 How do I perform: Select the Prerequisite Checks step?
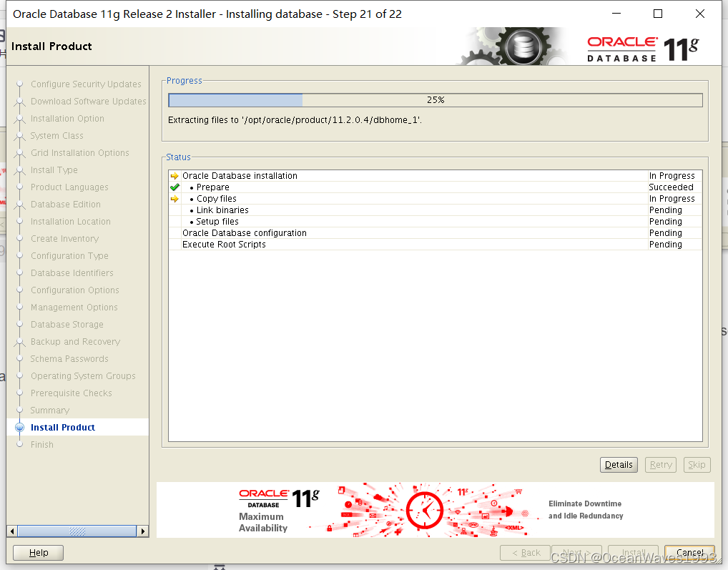pos(71,393)
